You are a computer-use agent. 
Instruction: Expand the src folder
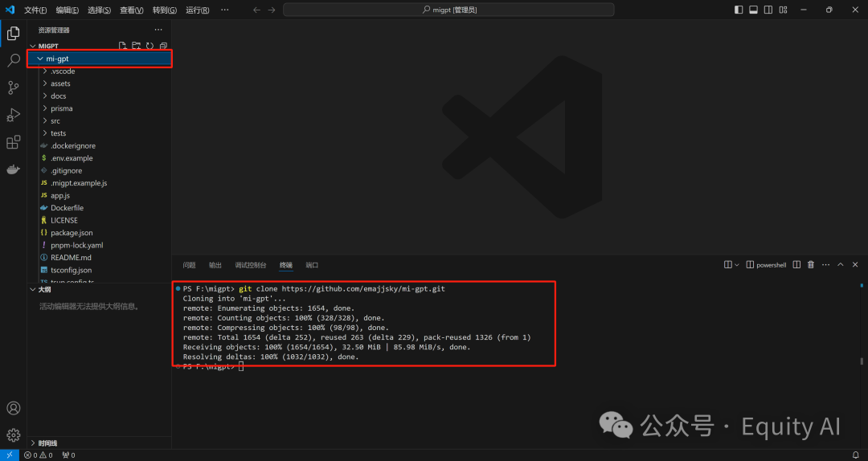pyautogui.click(x=45, y=121)
